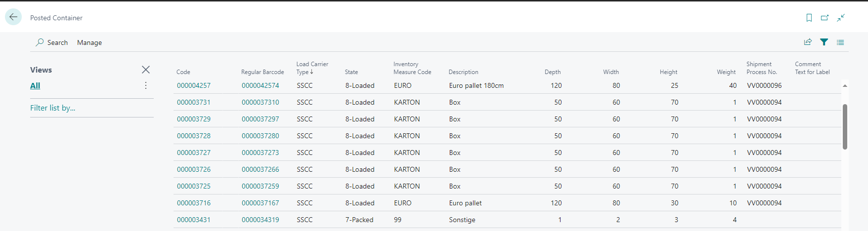
Task: Switch layout with the list view icon
Action: (840, 42)
